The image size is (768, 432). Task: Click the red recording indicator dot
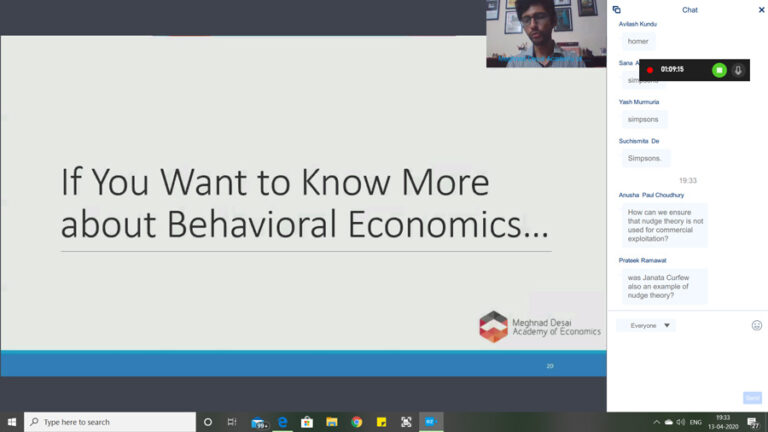pyautogui.click(x=649, y=70)
